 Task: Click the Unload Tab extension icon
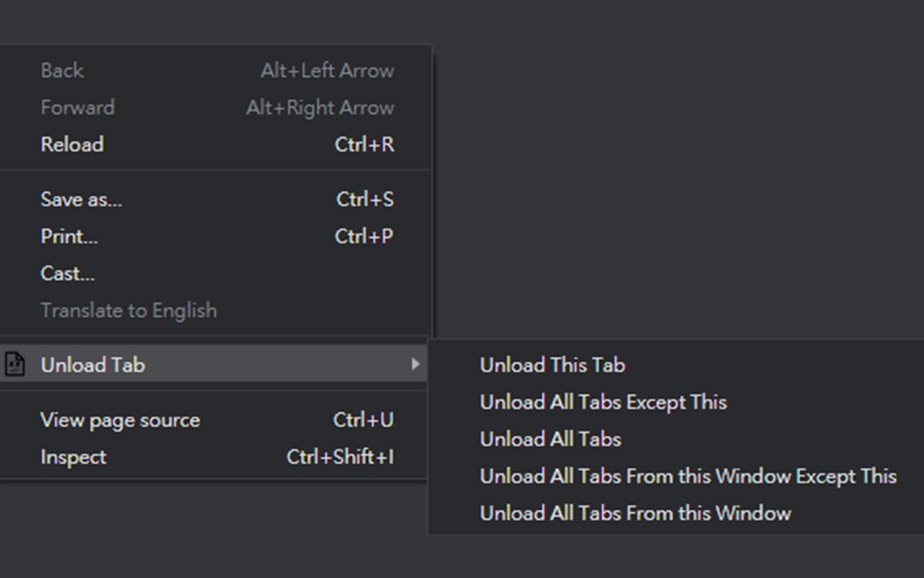(x=14, y=364)
